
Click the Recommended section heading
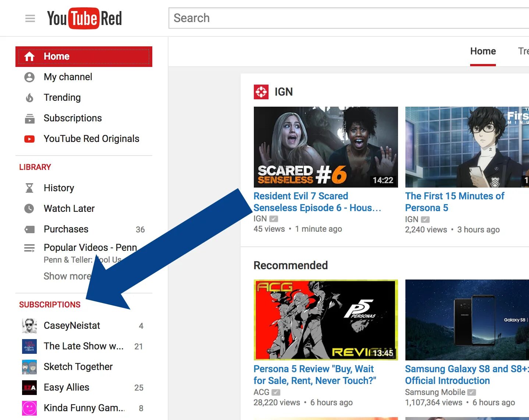pyautogui.click(x=291, y=266)
